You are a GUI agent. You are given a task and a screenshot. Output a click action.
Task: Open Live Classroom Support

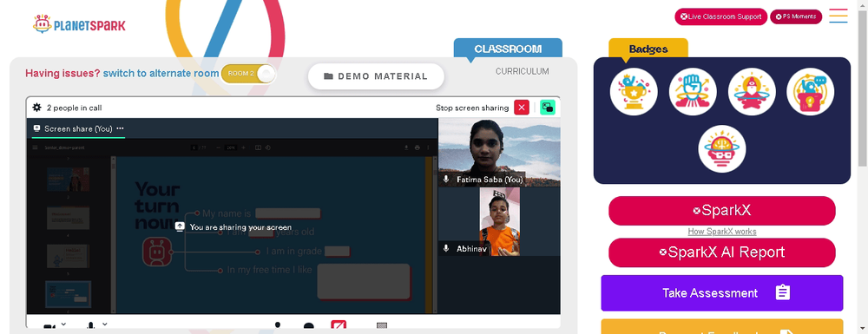coord(720,16)
